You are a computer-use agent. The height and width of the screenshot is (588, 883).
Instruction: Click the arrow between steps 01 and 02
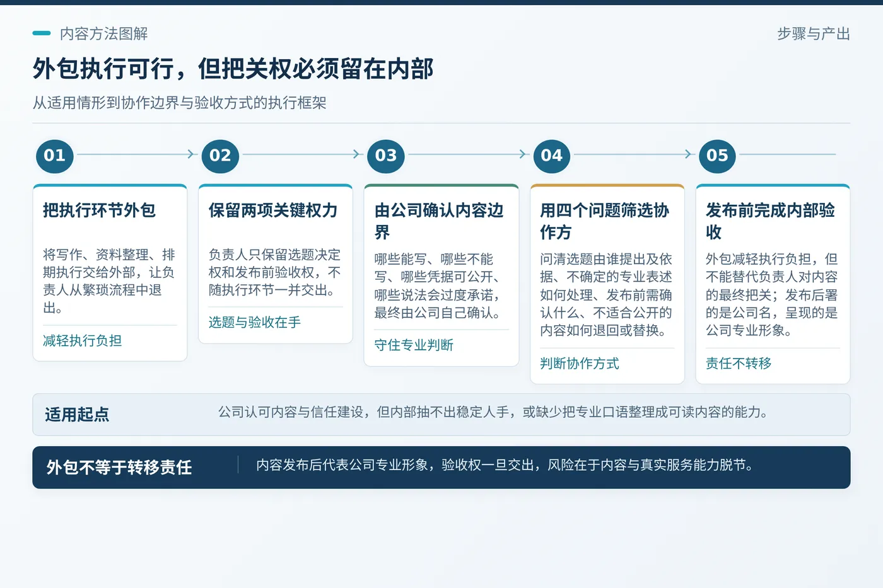[192, 154]
